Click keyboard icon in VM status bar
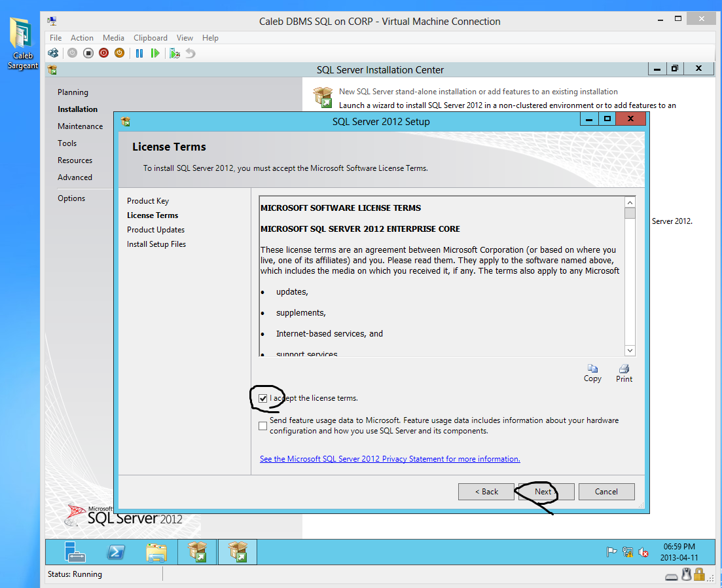The width and height of the screenshot is (722, 588). [672, 577]
